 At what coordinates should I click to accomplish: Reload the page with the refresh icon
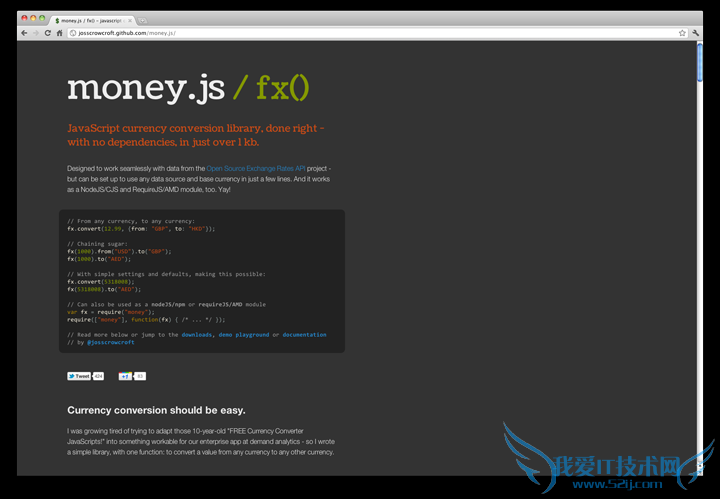48,33
